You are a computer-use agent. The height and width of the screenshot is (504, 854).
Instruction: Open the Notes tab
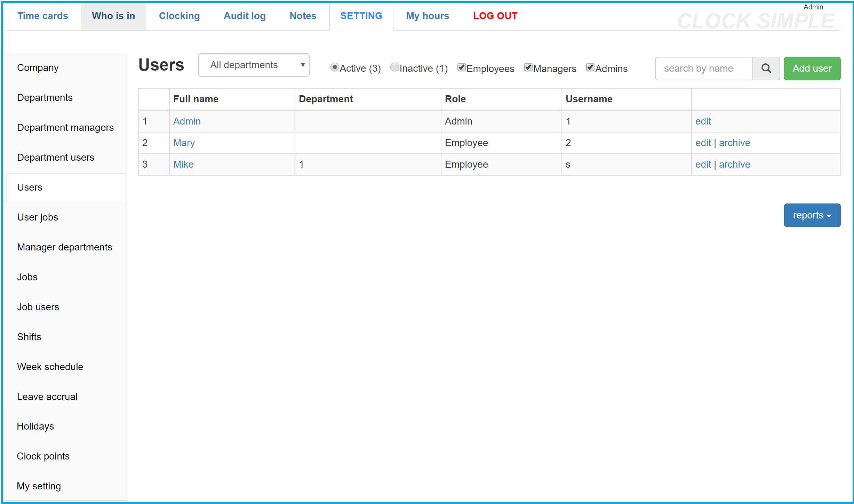303,16
